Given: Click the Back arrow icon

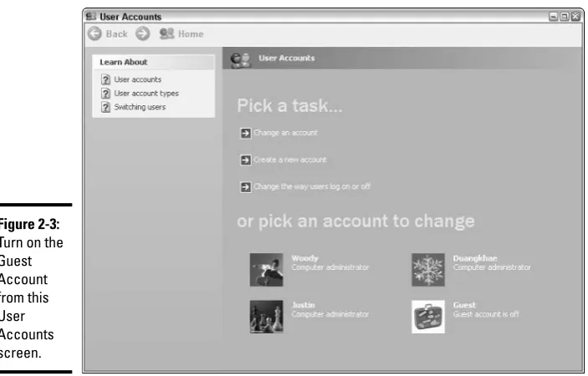Looking at the screenshot, I should coord(95,33).
